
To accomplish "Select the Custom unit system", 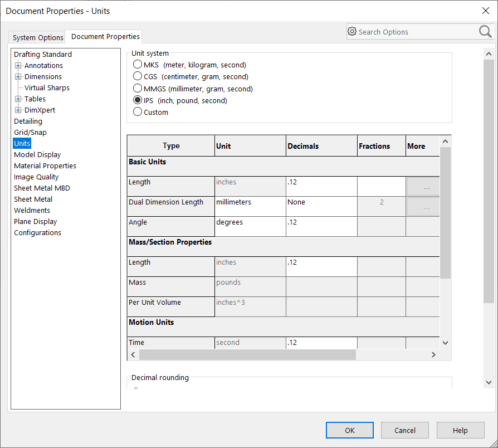I will 138,112.
